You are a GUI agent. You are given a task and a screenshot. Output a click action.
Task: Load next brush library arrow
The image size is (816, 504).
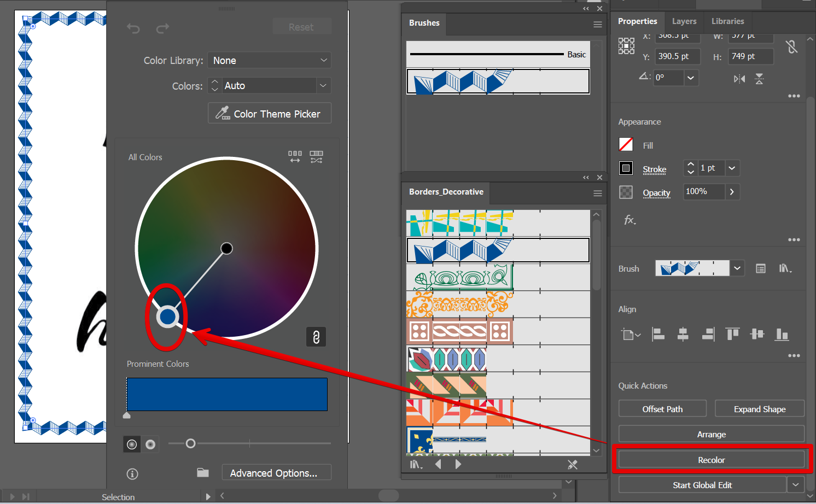pos(458,465)
